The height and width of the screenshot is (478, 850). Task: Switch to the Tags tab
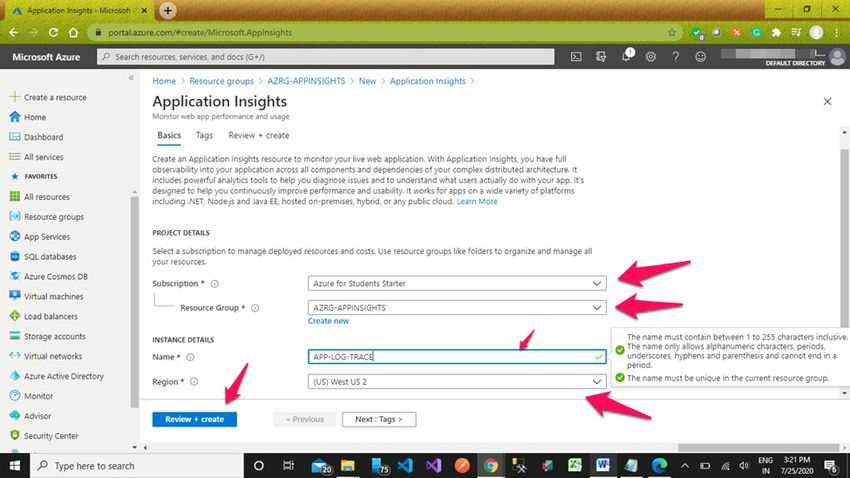(x=204, y=135)
